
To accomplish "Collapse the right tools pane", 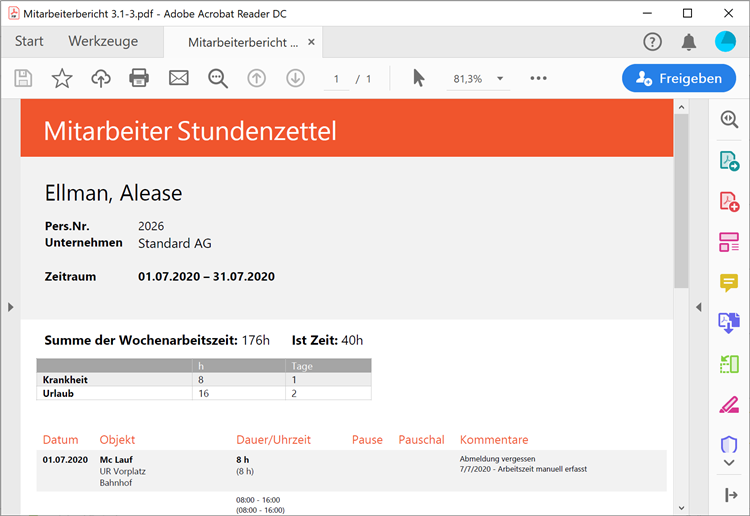I will [x=699, y=307].
